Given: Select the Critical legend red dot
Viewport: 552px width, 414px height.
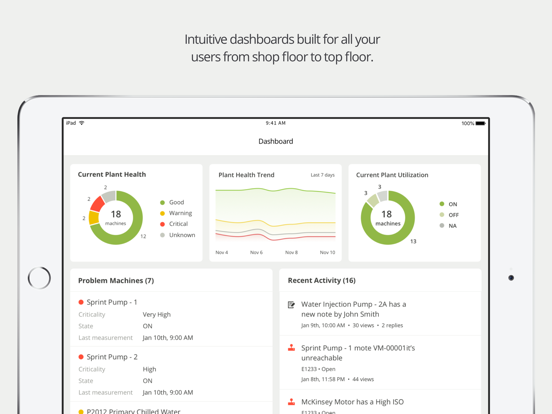Looking at the screenshot, I should (162, 224).
